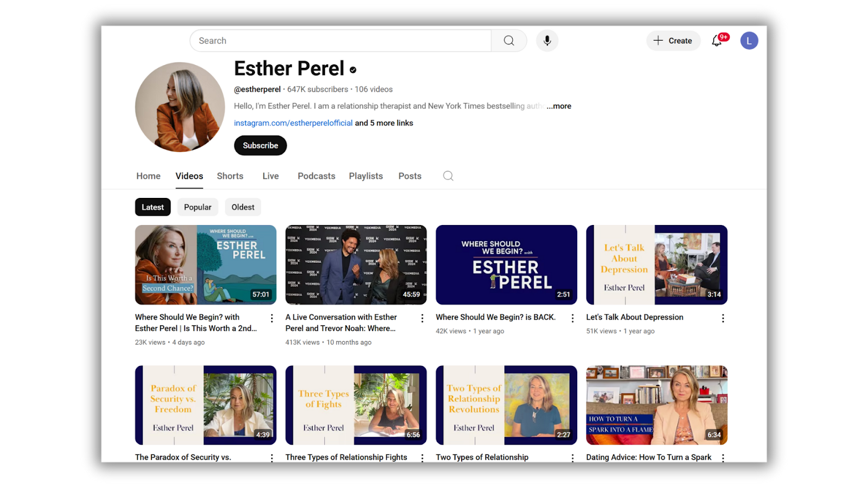Switch to the Shorts tab
This screenshot has width=868, height=488.
(230, 176)
